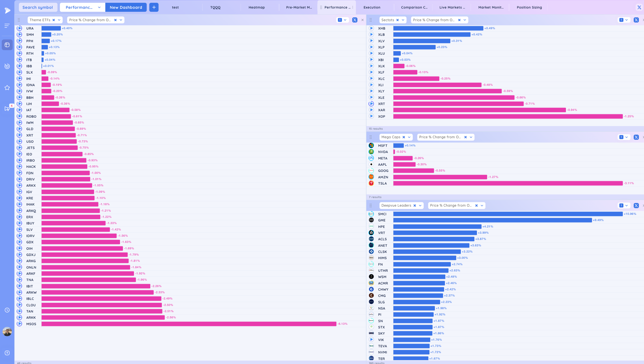This screenshot has height=364, width=644.
Task: Click the play icon next to URA
Action: pos(19,28)
